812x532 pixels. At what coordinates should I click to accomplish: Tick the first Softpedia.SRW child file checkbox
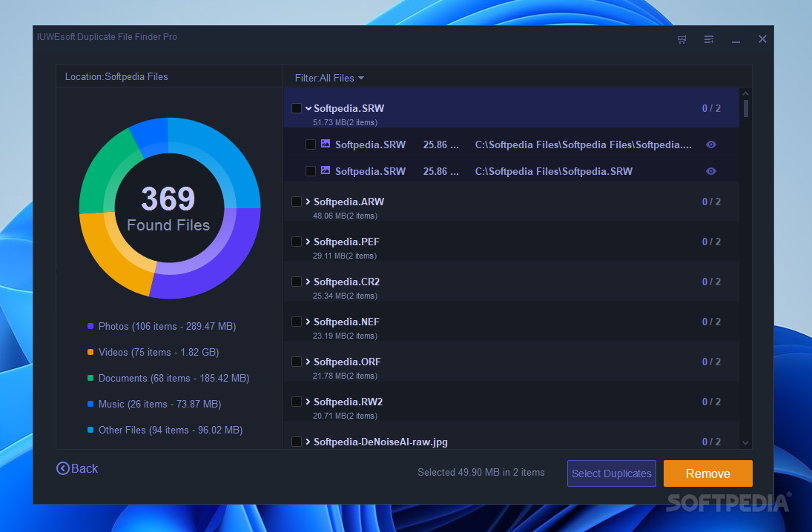311,144
